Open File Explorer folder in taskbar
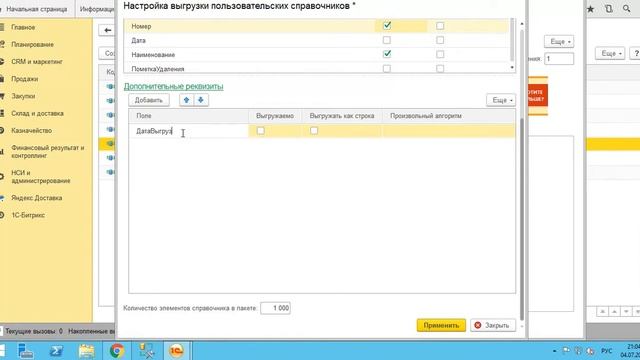 (x=87, y=351)
